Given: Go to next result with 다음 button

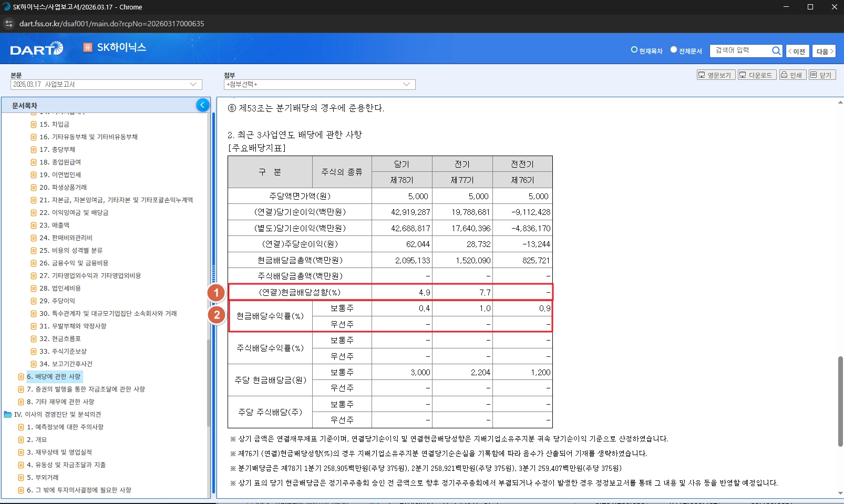Looking at the screenshot, I should coord(824,51).
